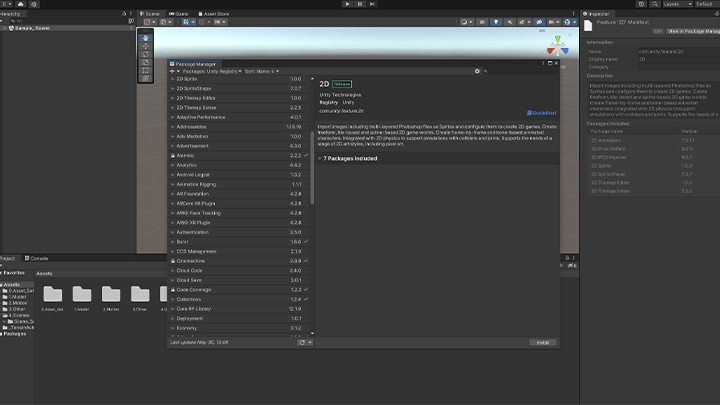Viewport: 720px width, 405px height.
Task: Toggle 2D scene view mode
Action: point(482,22)
